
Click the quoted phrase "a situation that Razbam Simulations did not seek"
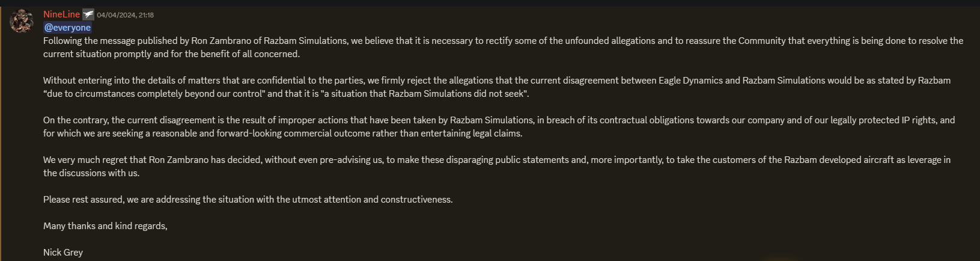pos(426,94)
